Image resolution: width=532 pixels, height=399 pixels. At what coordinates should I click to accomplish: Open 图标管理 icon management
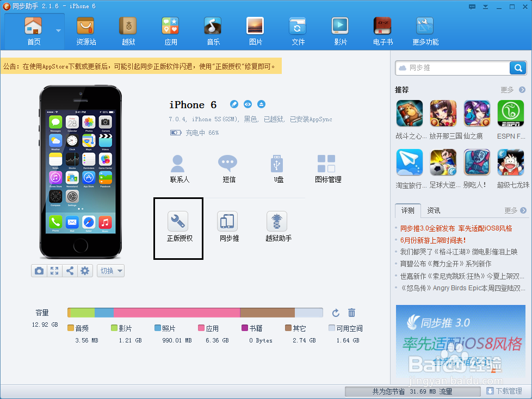327,169
